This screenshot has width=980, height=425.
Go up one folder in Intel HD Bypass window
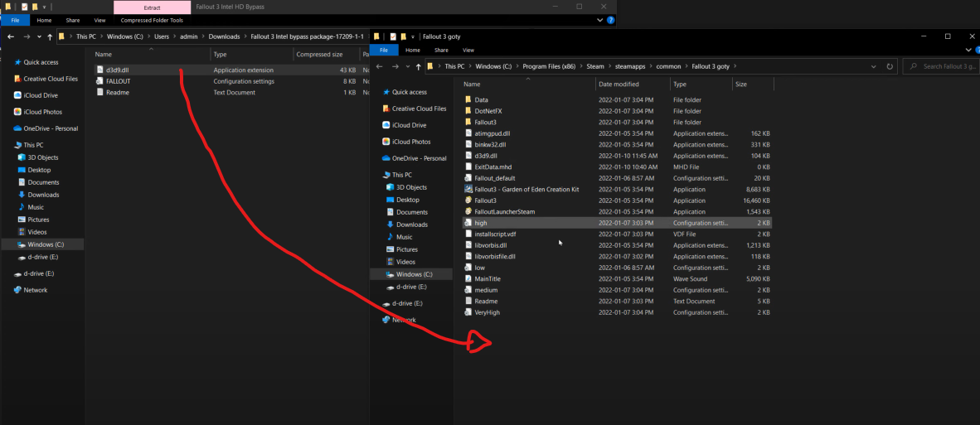pyautogui.click(x=50, y=36)
